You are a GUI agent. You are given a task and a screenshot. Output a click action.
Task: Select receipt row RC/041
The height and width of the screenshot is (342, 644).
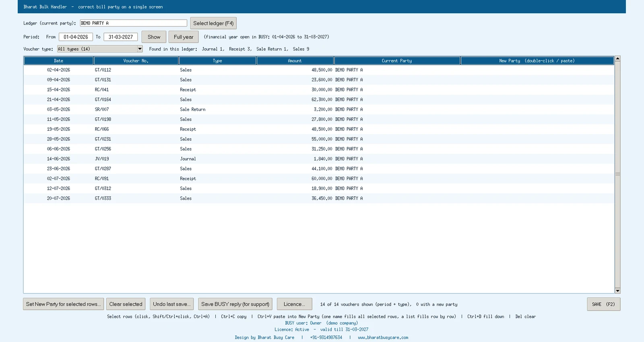click(319, 90)
